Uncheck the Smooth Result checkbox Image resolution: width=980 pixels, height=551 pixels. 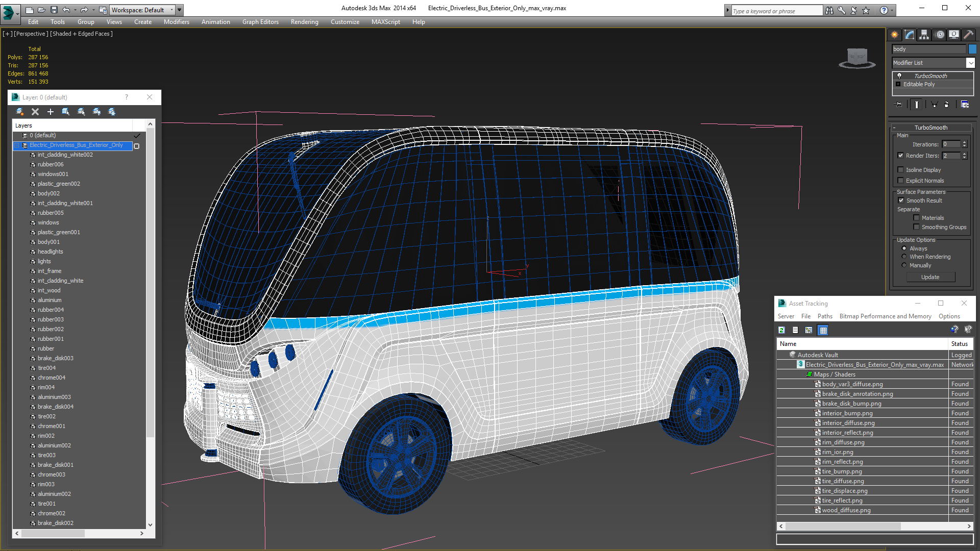click(x=901, y=201)
